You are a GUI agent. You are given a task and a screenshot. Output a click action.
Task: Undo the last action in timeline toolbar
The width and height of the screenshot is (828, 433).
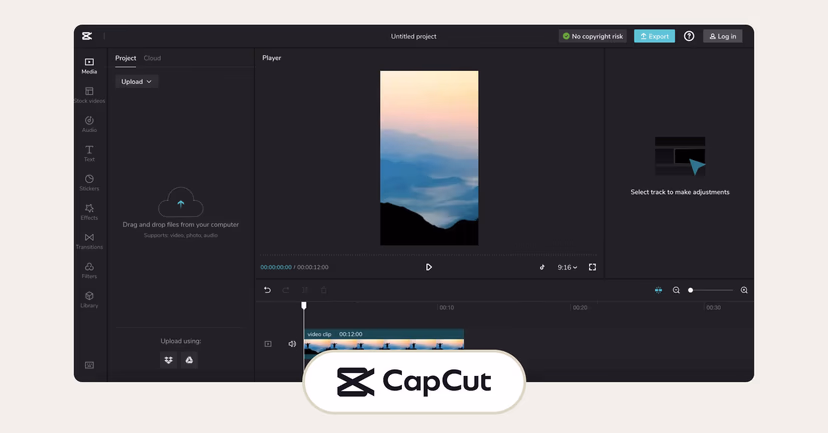click(x=267, y=290)
